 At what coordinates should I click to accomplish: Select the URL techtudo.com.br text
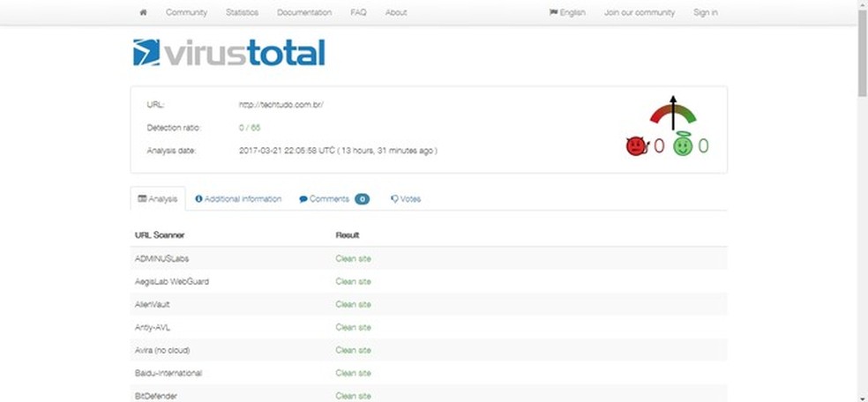point(281,104)
